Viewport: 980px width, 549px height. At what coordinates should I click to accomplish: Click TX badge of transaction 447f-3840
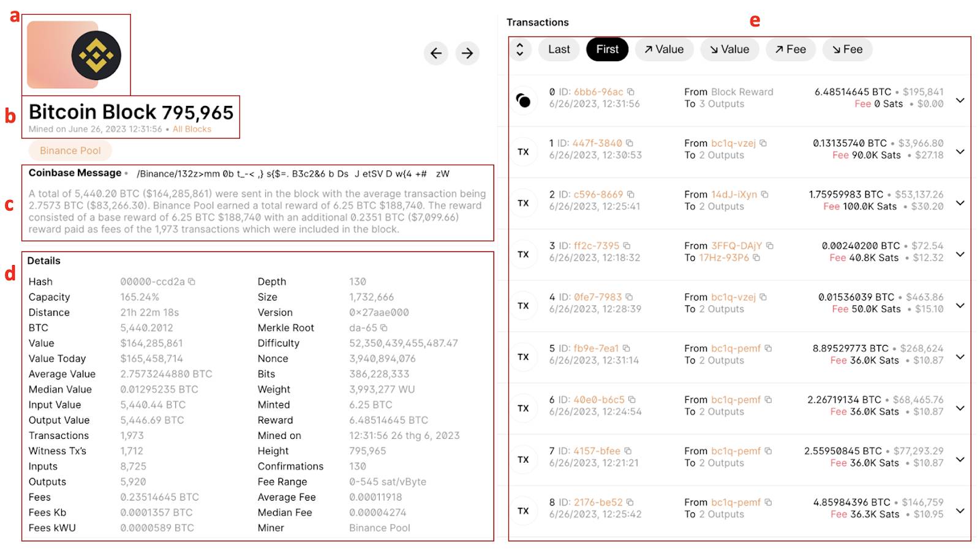point(523,152)
